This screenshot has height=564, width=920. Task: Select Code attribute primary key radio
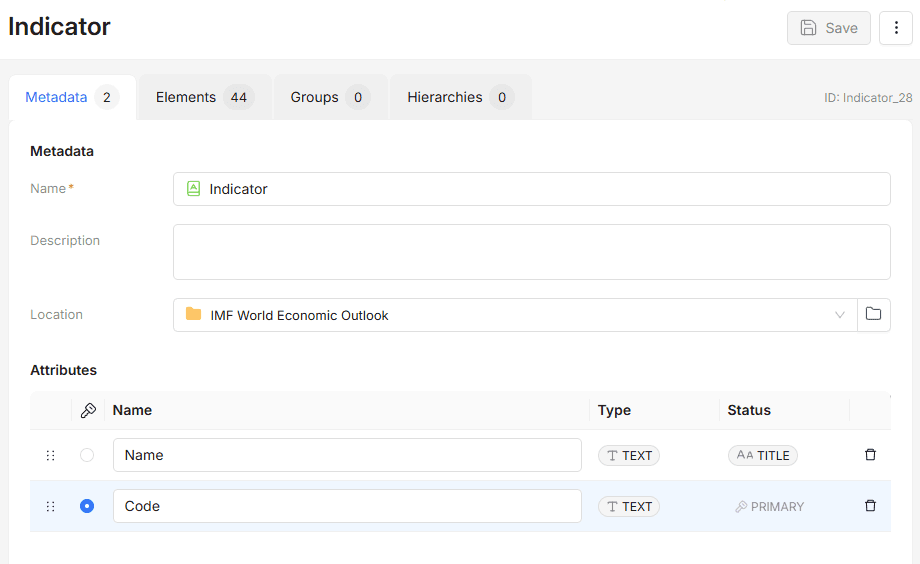87,506
